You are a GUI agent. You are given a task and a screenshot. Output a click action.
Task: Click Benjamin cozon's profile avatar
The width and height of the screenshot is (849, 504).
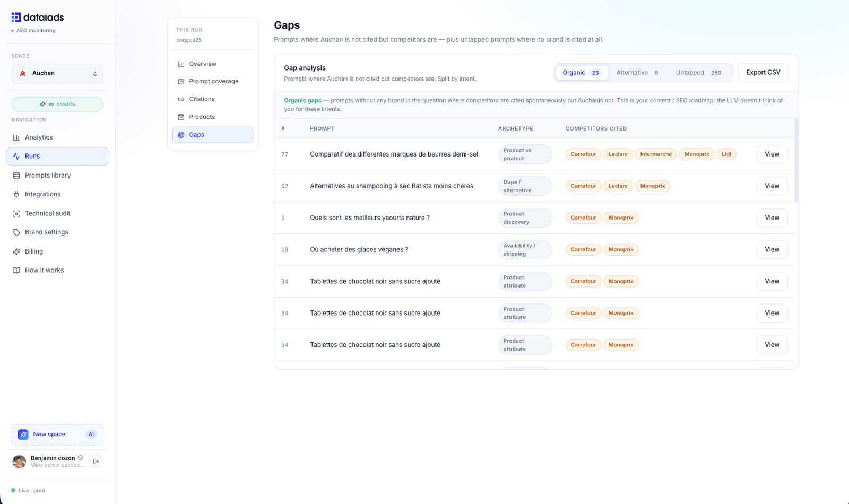[19, 462]
